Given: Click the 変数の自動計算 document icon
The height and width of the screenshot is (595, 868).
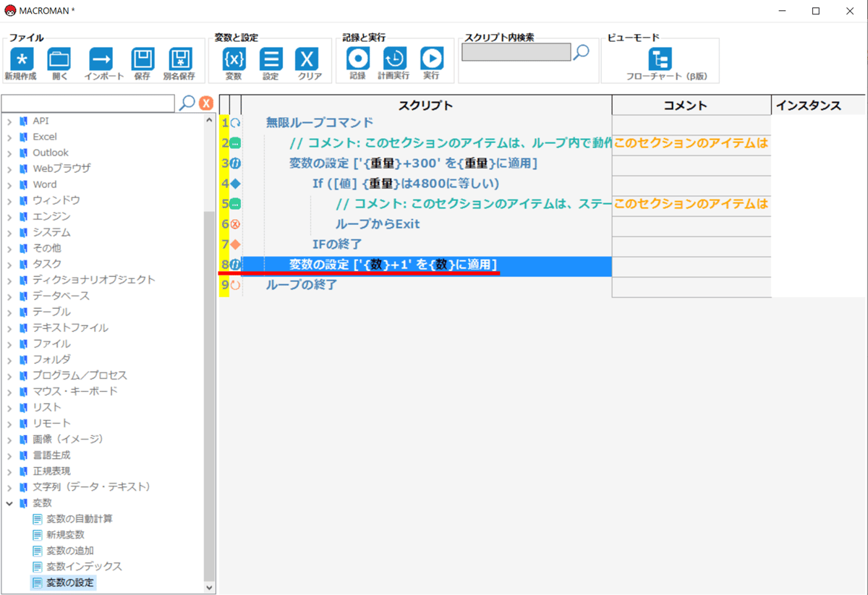Looking at the screenshot, I should [38, 519].
